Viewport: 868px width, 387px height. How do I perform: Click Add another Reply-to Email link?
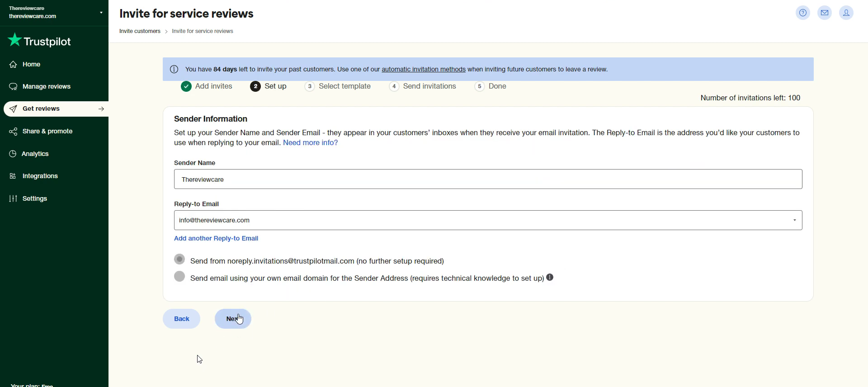216,239
